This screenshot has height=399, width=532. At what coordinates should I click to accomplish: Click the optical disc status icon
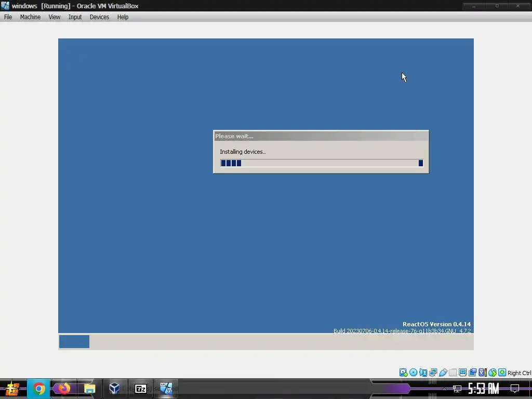click(x=413, y=373)
